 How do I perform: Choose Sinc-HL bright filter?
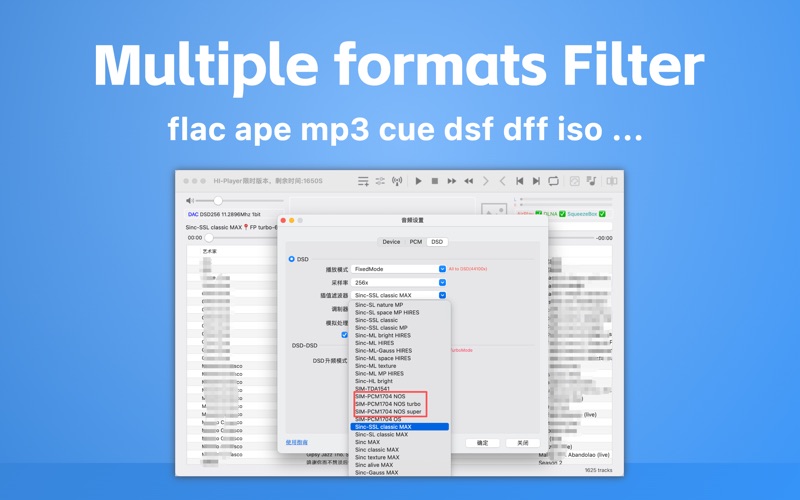(x=374, y=381)
